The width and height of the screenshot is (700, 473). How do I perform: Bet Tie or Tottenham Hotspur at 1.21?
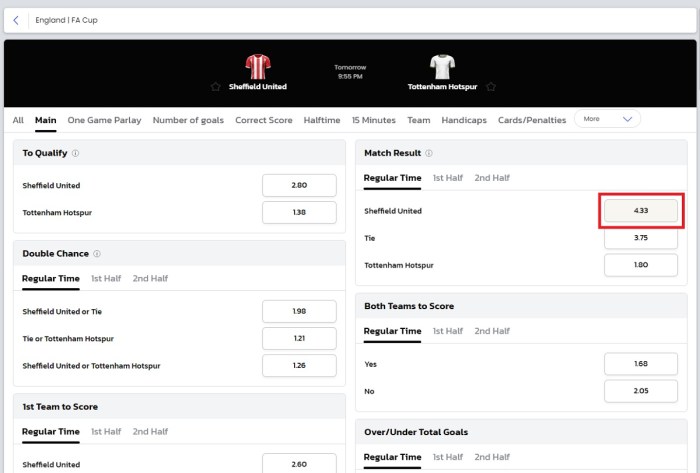299,338
